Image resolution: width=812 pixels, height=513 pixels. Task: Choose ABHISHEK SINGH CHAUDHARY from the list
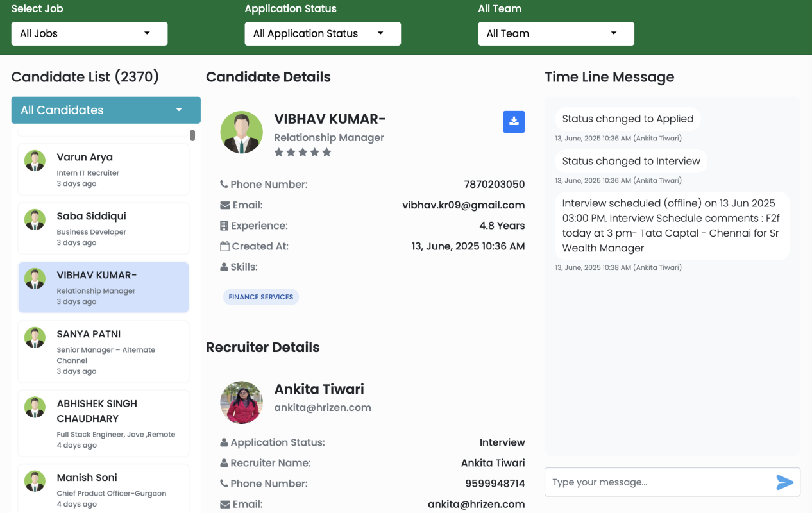tap(103, 423)
